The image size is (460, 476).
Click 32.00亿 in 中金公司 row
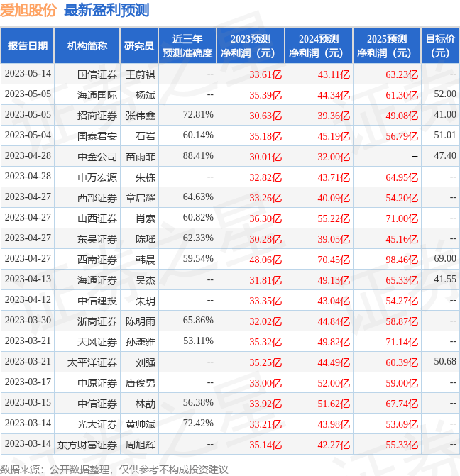pyautogui.click(x=334, y=157)
